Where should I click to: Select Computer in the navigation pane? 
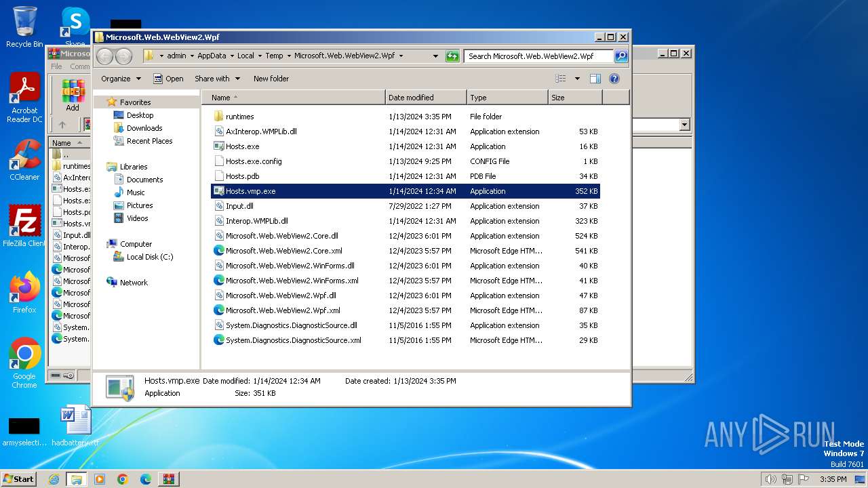136,244
